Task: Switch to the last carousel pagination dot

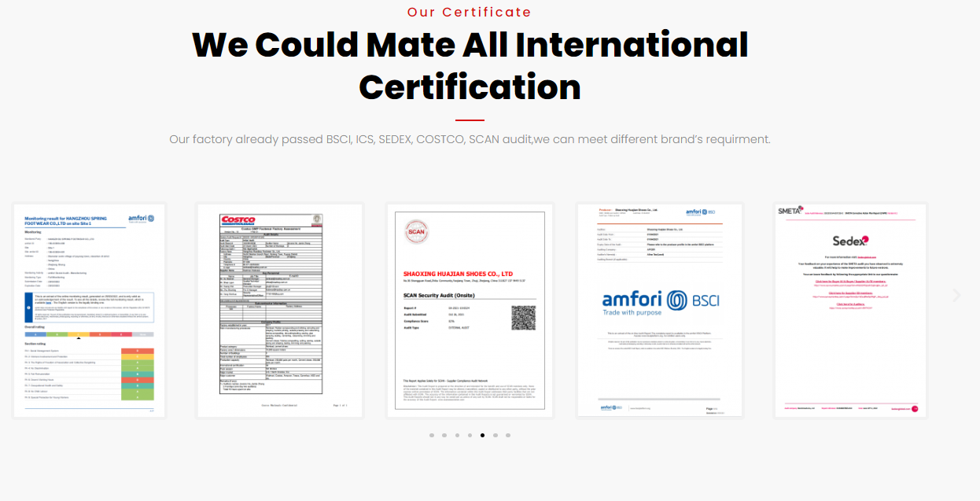Action: click(x=508, y=435)
